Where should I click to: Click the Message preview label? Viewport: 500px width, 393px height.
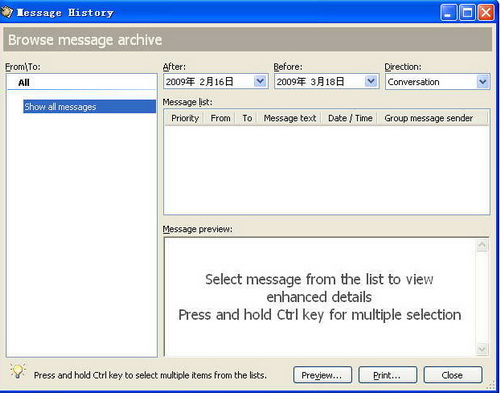(198, 229)
